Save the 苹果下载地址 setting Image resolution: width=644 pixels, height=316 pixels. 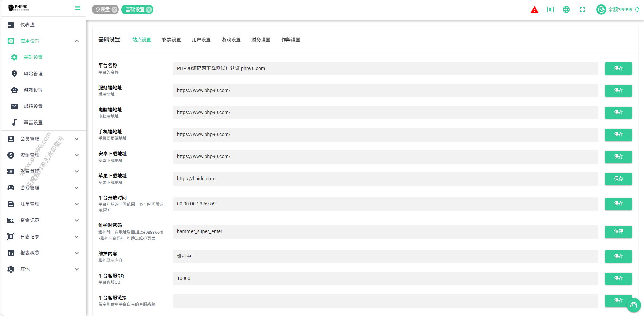tap(618, 179)
